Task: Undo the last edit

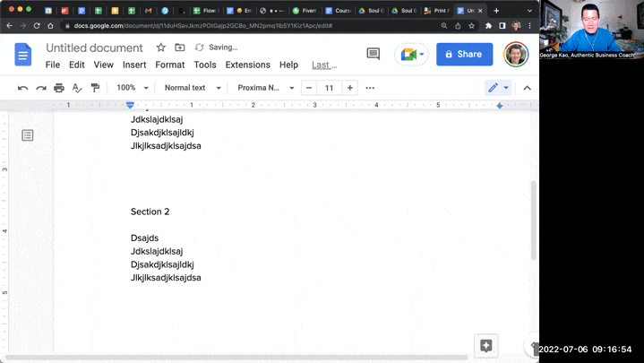Action: [22, 88]
